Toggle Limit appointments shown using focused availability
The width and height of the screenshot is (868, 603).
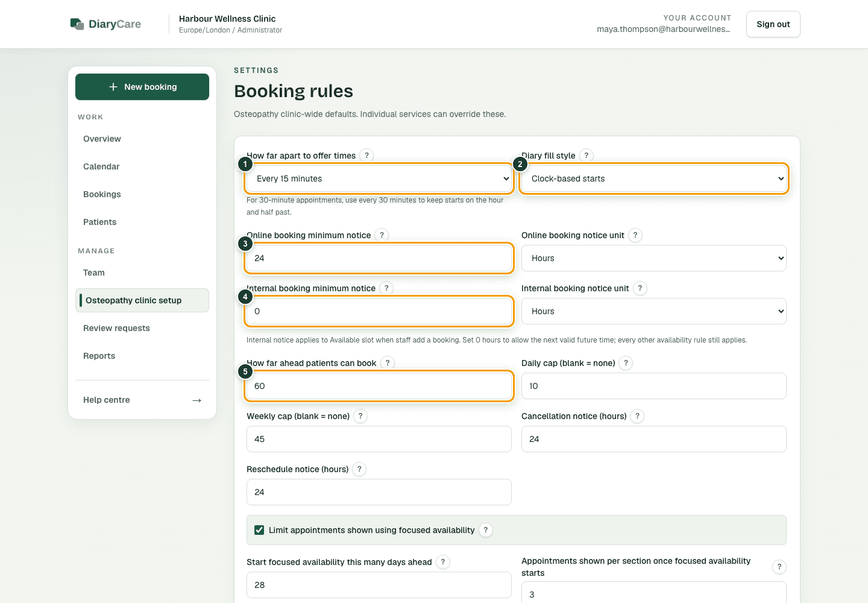click(x=259, y=530)
